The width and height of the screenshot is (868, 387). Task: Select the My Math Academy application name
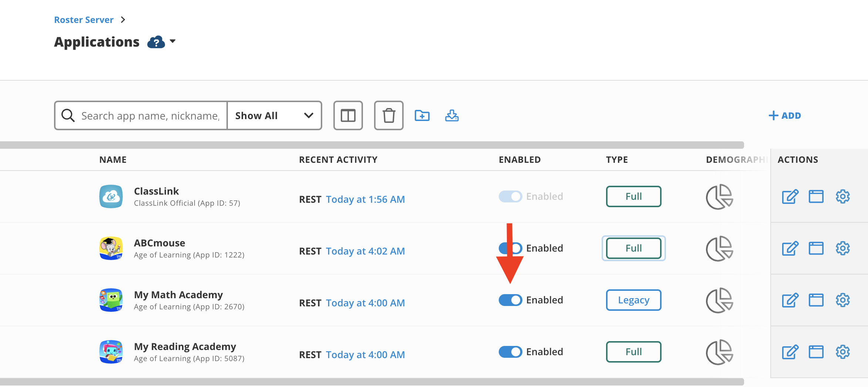(x=178, y=295)
